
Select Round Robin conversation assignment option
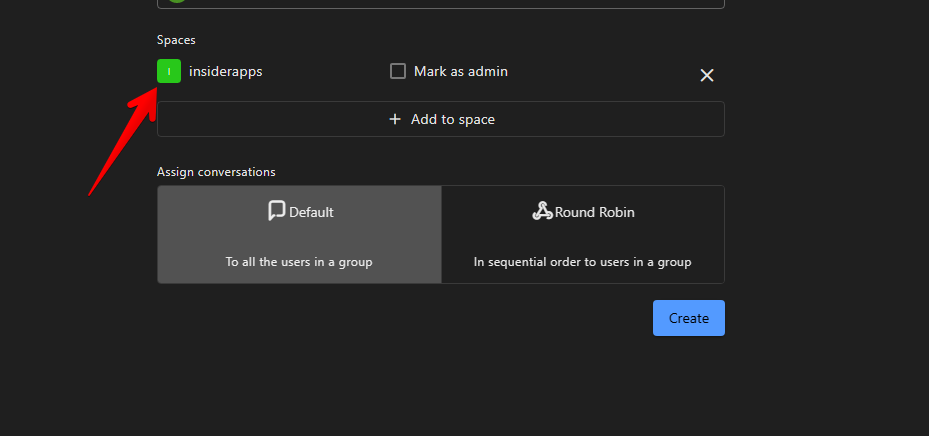pyautogui.click(x=582, y=235)
